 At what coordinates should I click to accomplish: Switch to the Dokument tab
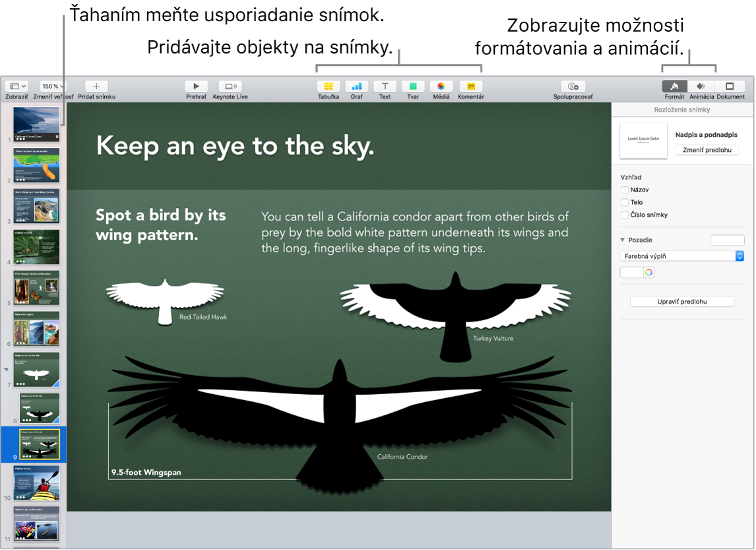pos(730,86)
